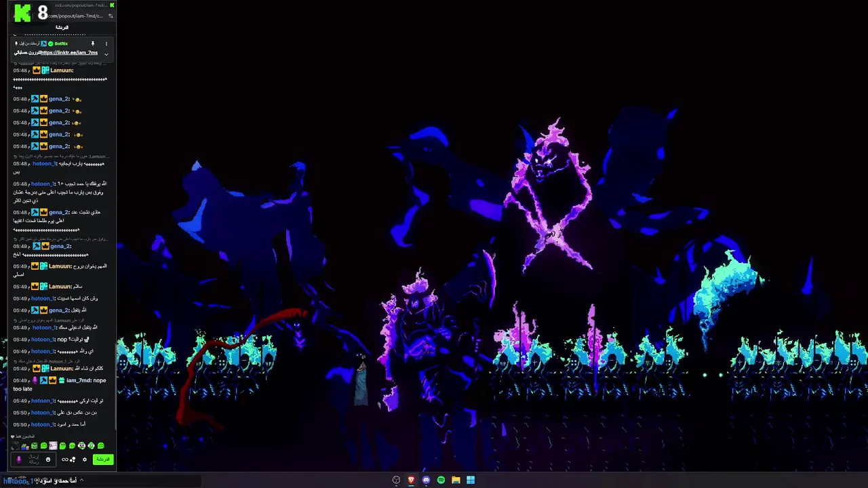Open OBS Studio from the taskbar
868x488 pixels.
tap(397, 480)
